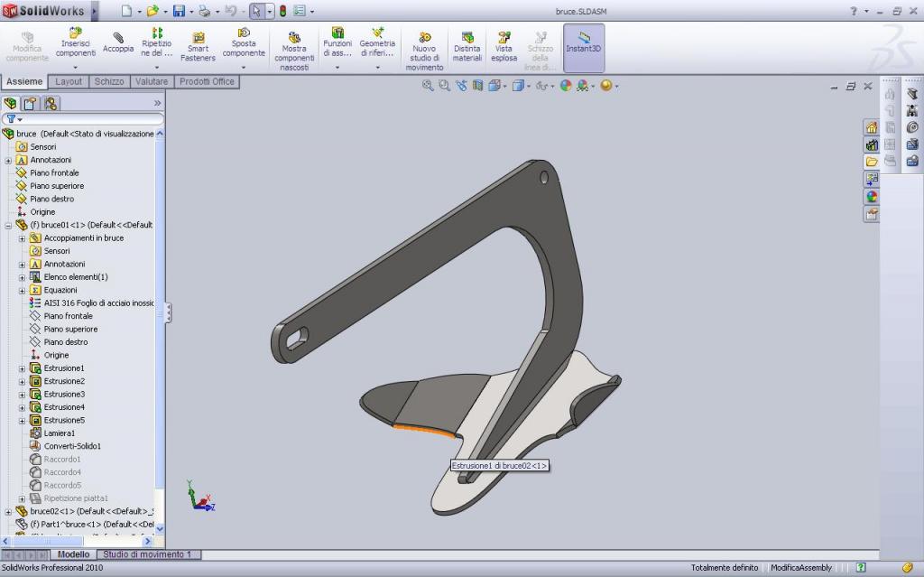Image resolution: width=924 pixels, height=577 pixels.
Task: Click Mostra componenti nascosti
Action: [294, 51]
